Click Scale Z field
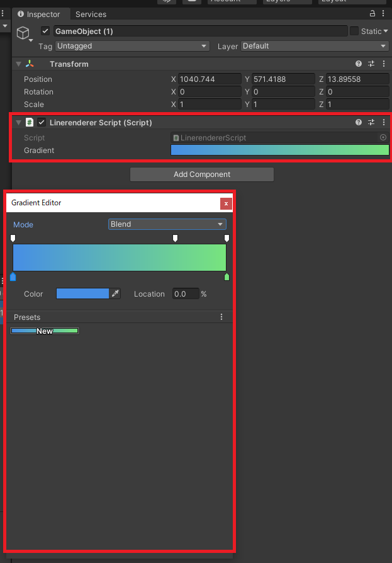The height and width of the screenshot is (563, 392). [x=357, y=104]
